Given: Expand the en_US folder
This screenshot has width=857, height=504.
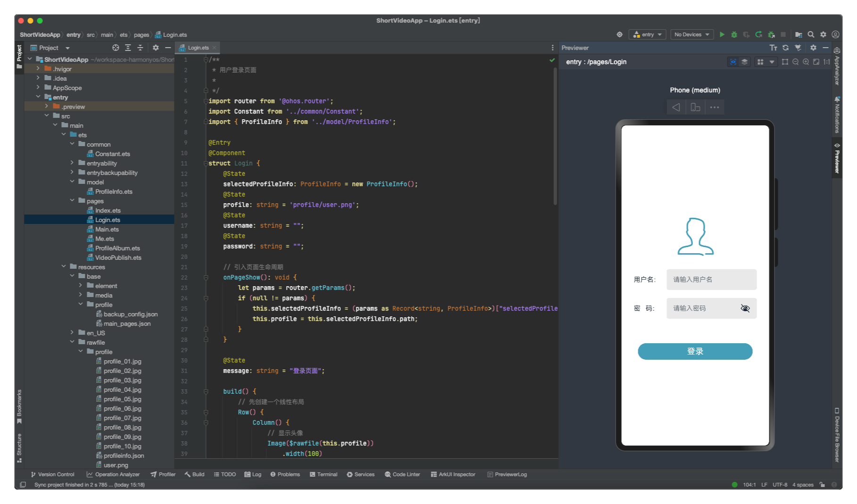Looking at the screenshot, I should tap(72, 333).
